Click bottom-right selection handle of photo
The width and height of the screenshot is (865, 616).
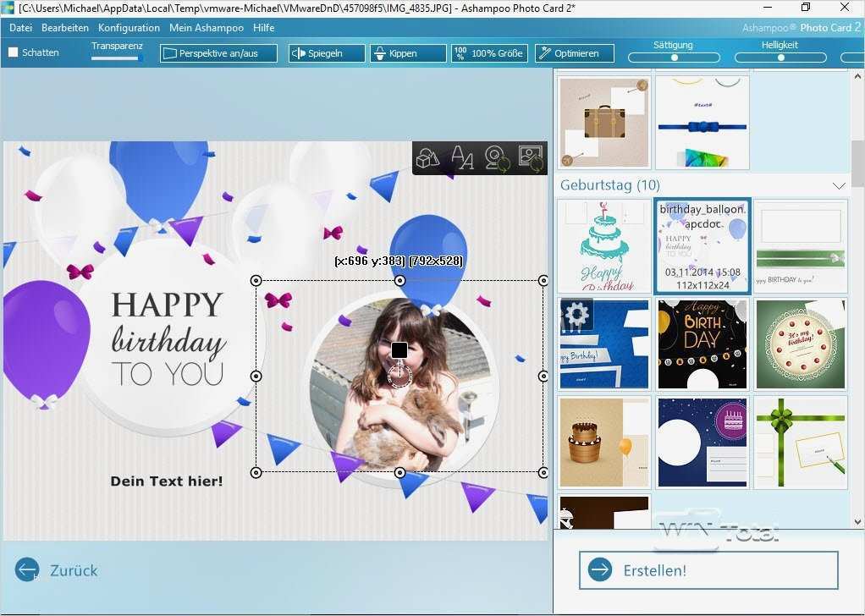coord(543,472)
